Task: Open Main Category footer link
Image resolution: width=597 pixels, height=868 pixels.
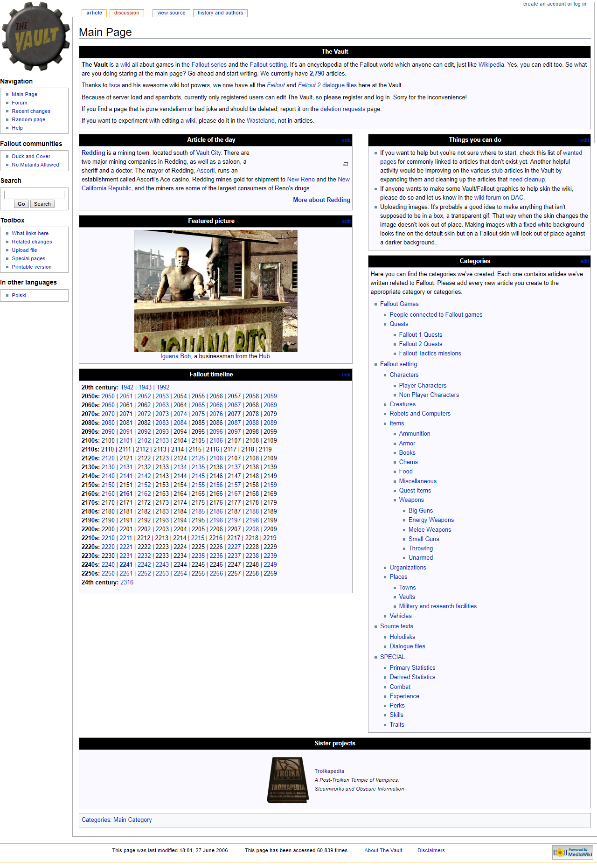Action: (132, 820)
